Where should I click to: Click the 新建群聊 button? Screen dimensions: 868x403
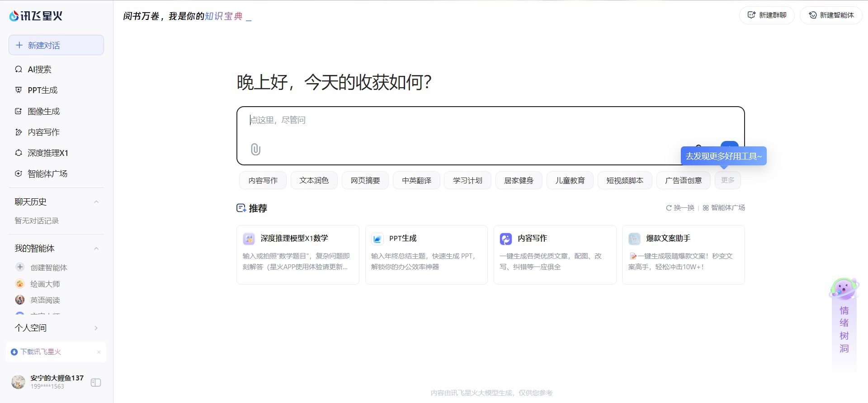coord(767,15)
